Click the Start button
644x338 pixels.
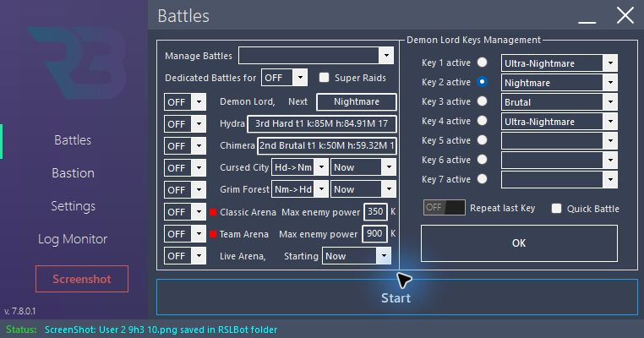[x=396, y=297]
